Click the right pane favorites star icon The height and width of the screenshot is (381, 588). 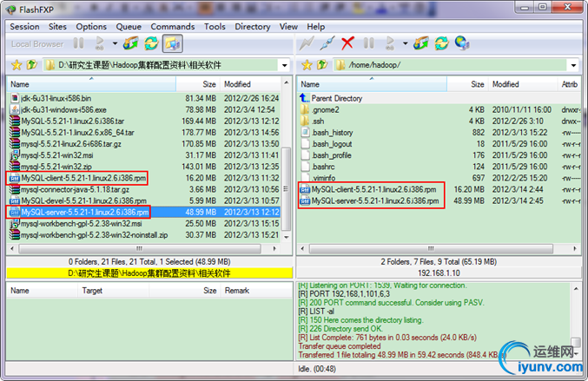tap(307, 65)
